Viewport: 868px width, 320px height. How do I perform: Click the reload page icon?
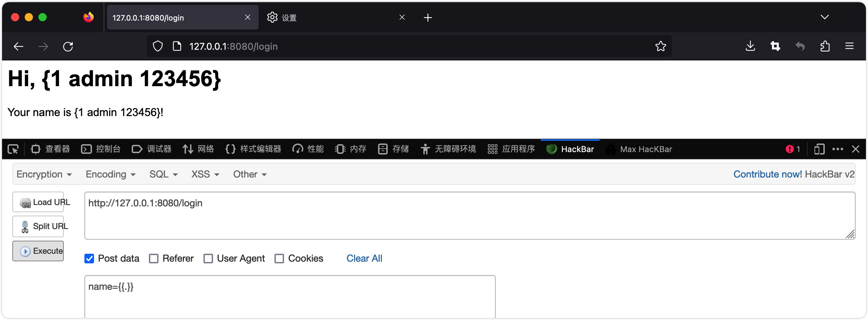pyautogui.click(x=68, y=46)
